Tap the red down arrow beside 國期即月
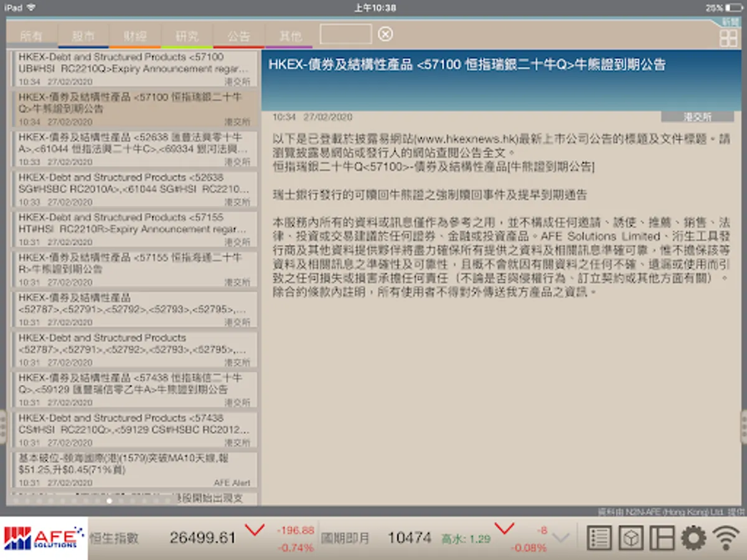Screen dimensions: 747x560 click(504, 530)
